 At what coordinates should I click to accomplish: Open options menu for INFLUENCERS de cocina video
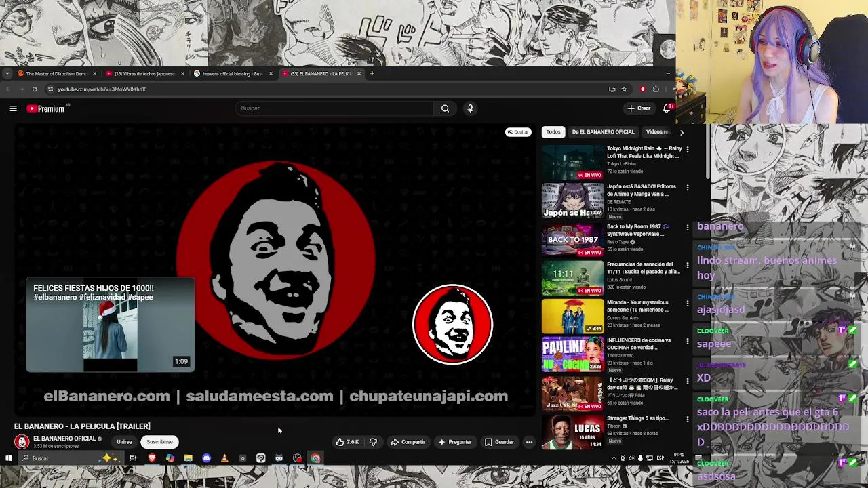[x=687, y=342]
